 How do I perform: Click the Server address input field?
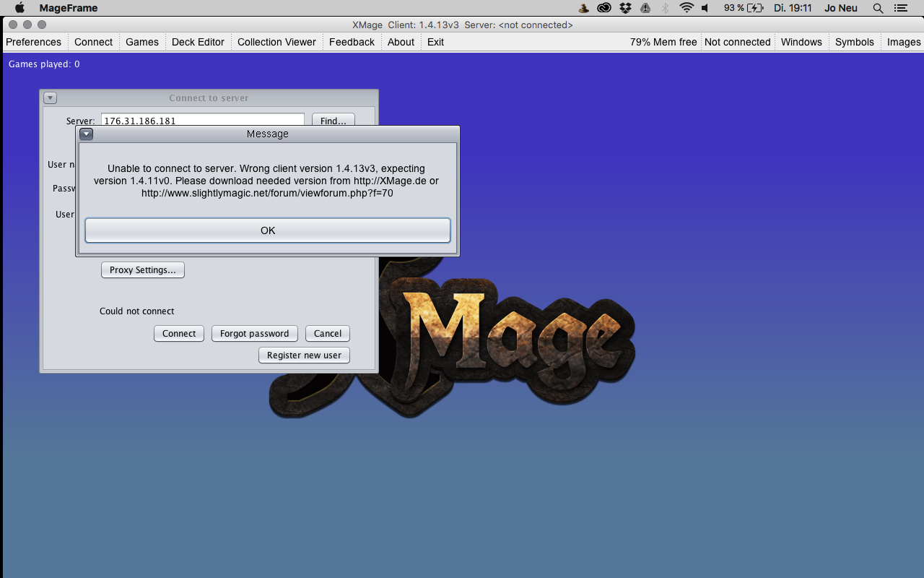tap(202, 121)
